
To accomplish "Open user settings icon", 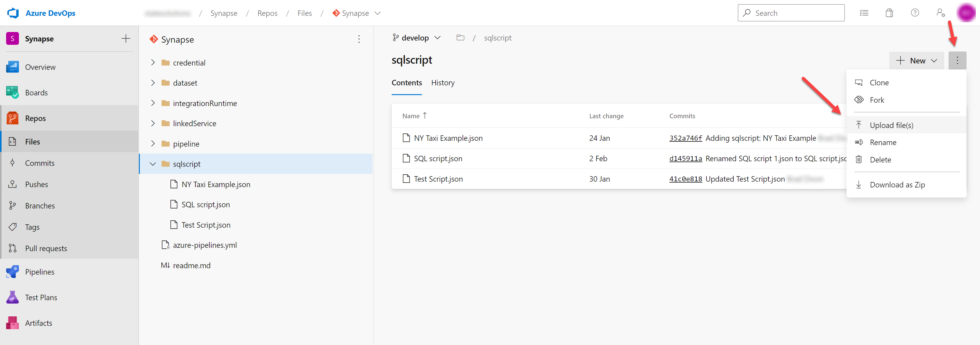I will click(940, 13).
